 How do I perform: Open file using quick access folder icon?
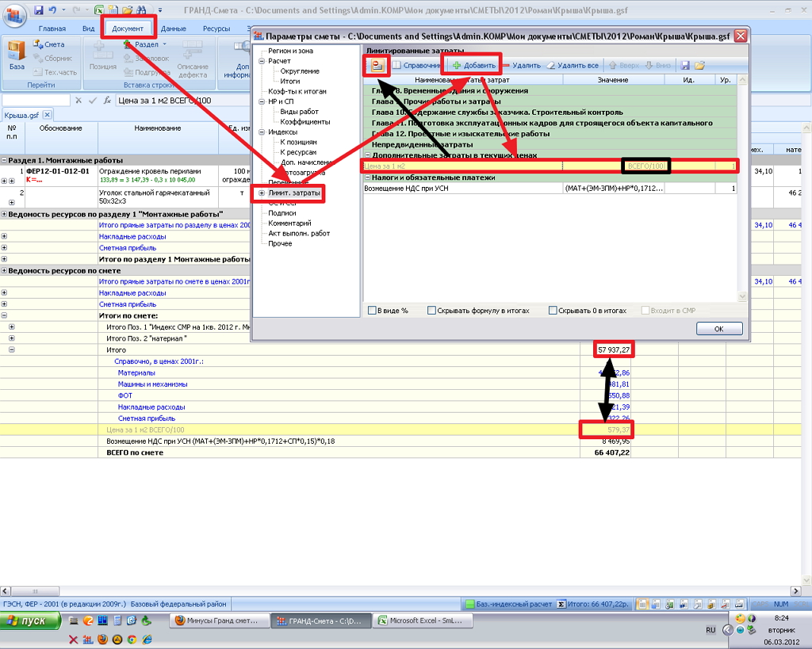(127, 10)
